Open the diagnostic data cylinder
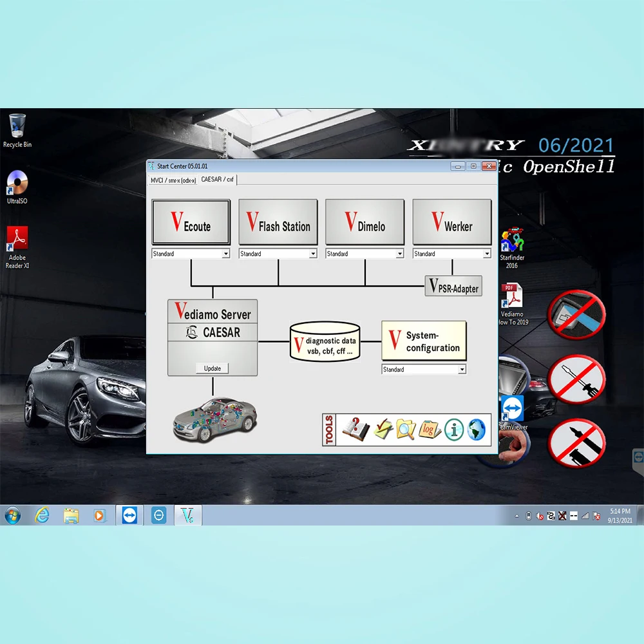 click(325, 341)
